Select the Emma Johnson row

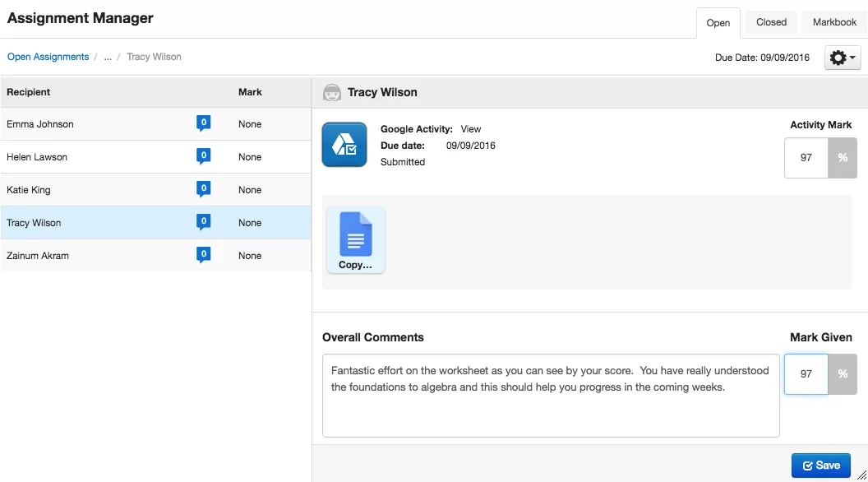pyautogui.click(x=155, y=124)
